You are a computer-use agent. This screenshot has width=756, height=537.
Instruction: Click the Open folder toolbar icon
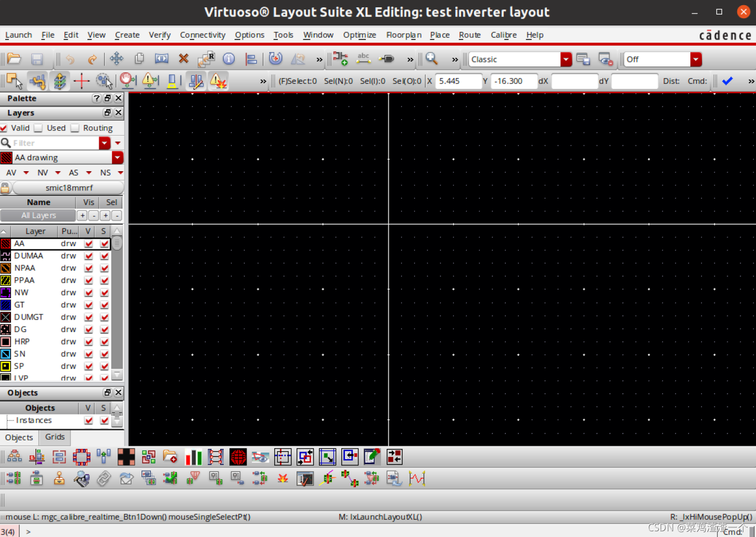(14, 59)
